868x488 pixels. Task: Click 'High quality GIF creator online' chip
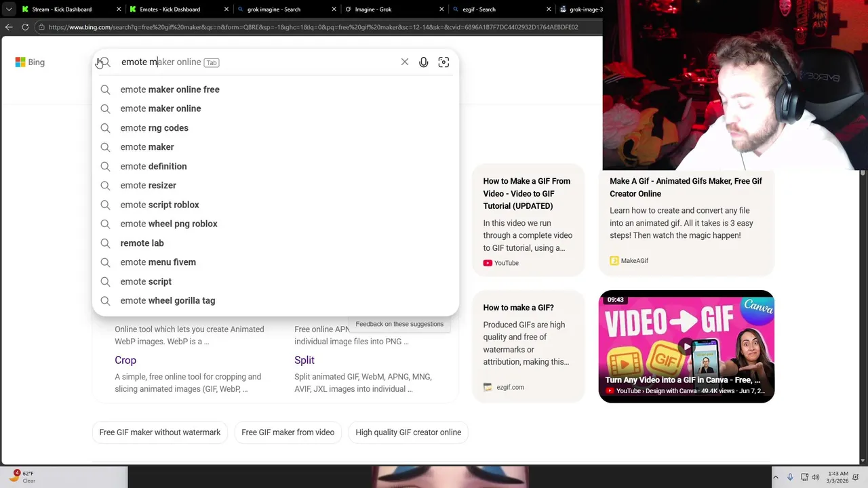408,432
